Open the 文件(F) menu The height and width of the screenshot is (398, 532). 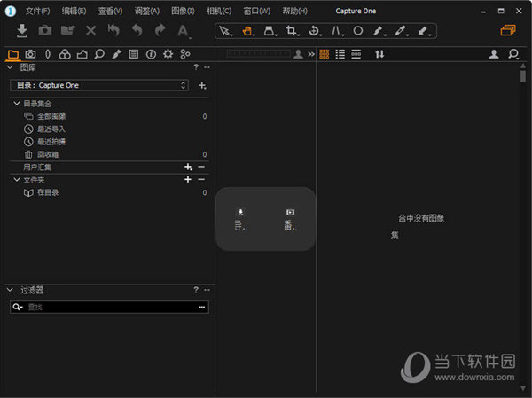coord(37,11)
